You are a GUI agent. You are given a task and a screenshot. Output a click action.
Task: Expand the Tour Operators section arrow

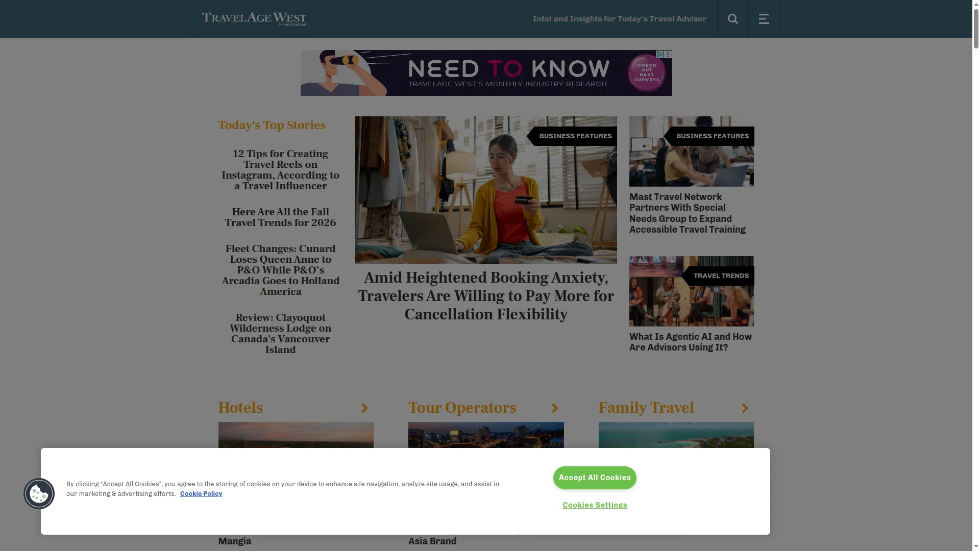click(x=555, y=408)
